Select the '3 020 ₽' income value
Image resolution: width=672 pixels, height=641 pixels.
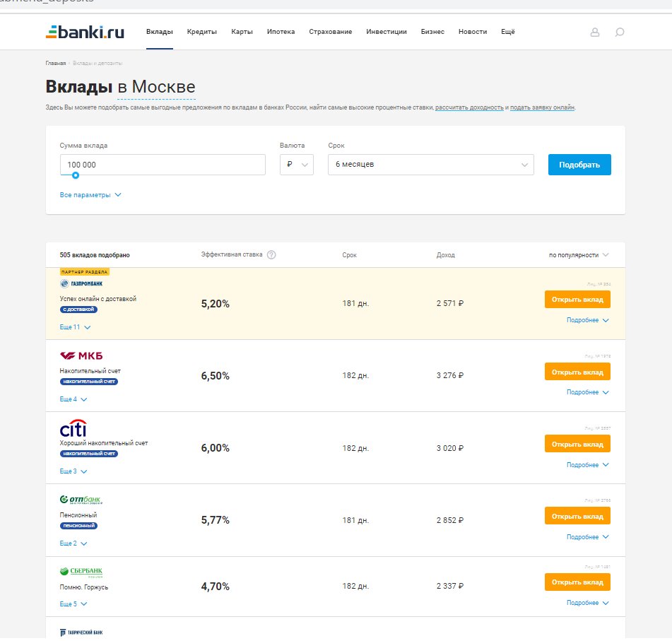(x=450, y=448)
